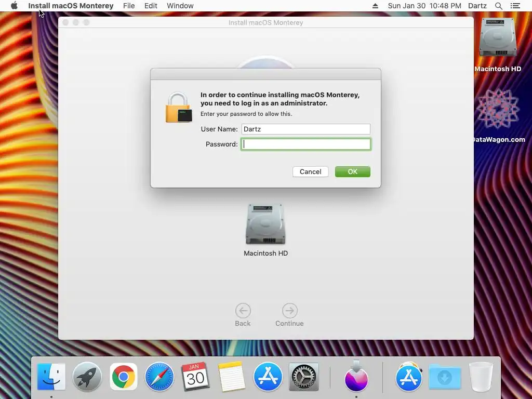
Task: Open Notes app in the Dock
Action: [x=232, y=377]
